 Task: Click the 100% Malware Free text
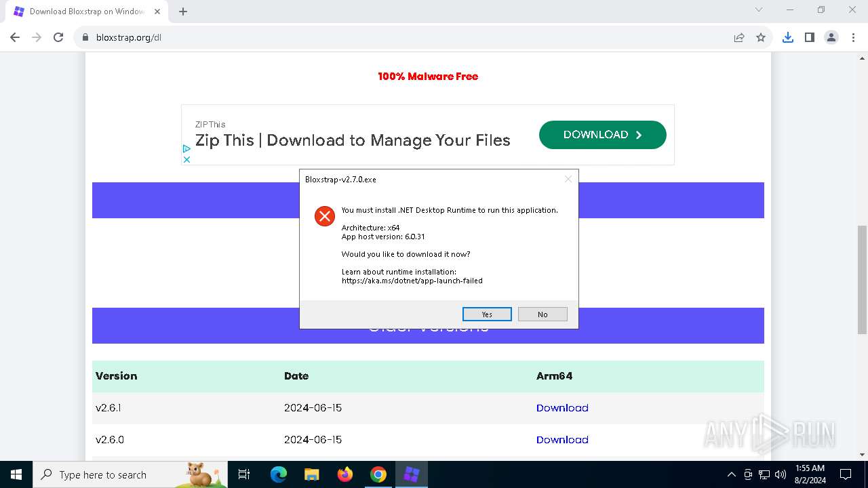coord(428,77)
